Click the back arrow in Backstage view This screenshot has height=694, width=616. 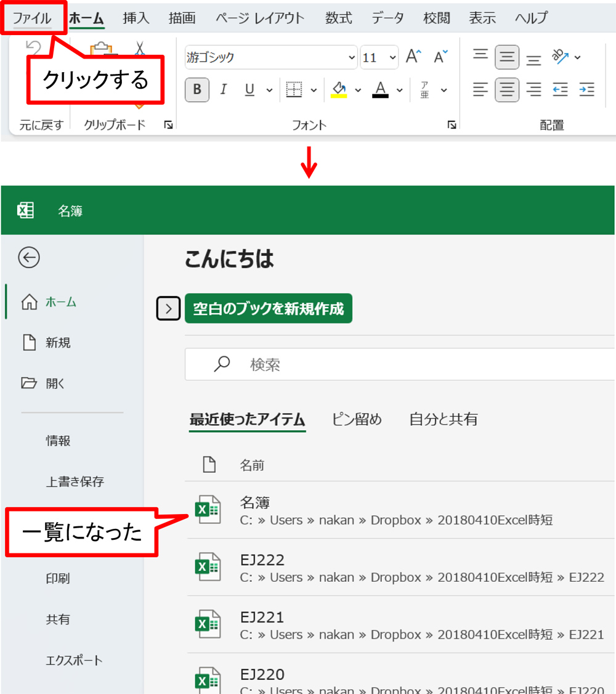(x=29, y=258)
